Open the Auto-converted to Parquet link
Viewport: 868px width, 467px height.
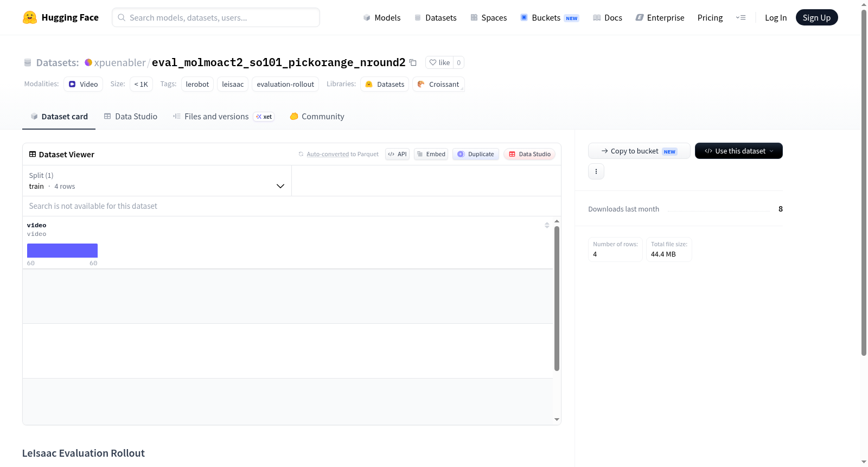click(x=328, y=154)
